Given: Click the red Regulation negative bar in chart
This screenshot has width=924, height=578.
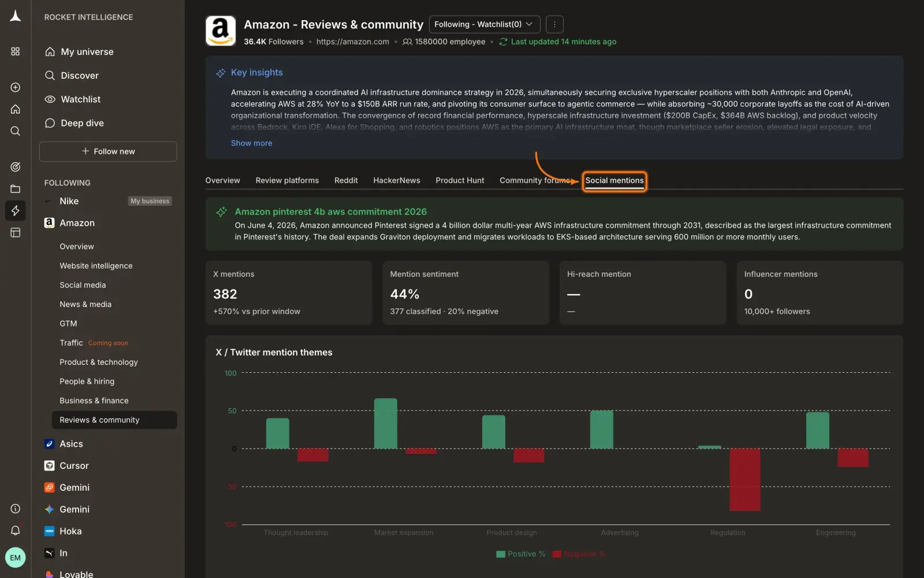Looking at the screenshot, I should pyautogui.click(x=745, y=480).
